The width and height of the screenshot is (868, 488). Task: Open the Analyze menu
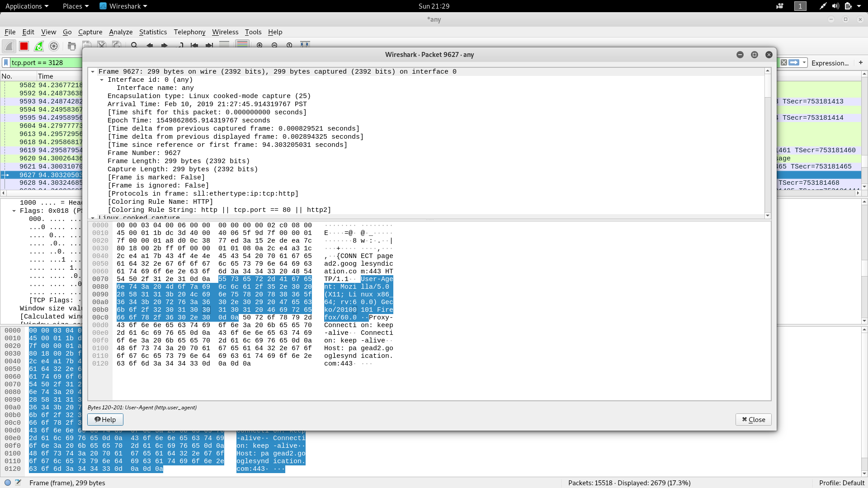[x=121, y=32]
